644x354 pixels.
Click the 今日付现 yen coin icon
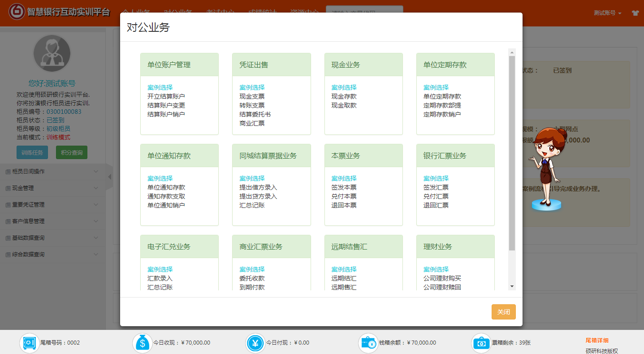tap(255, 343)
